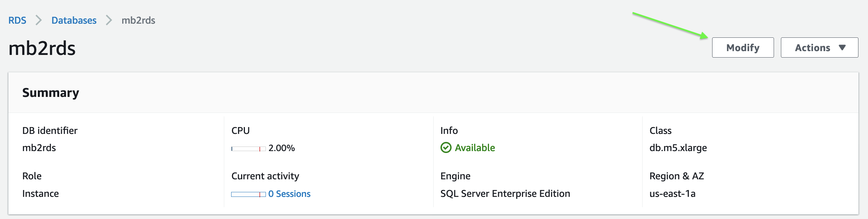Click the 2.00% CPU value
Viewport: 868px width, 219px height.
click(282, 148)
